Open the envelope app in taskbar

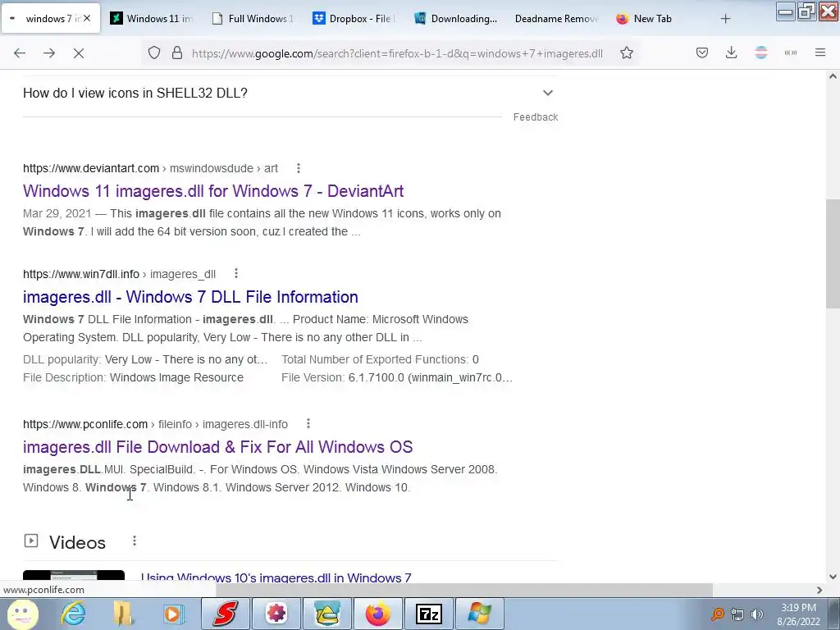pos(327,614)
